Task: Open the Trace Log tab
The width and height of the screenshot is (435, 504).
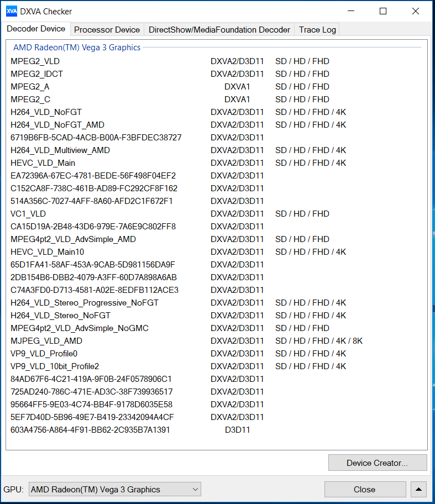Action: [x=317, y=30]
